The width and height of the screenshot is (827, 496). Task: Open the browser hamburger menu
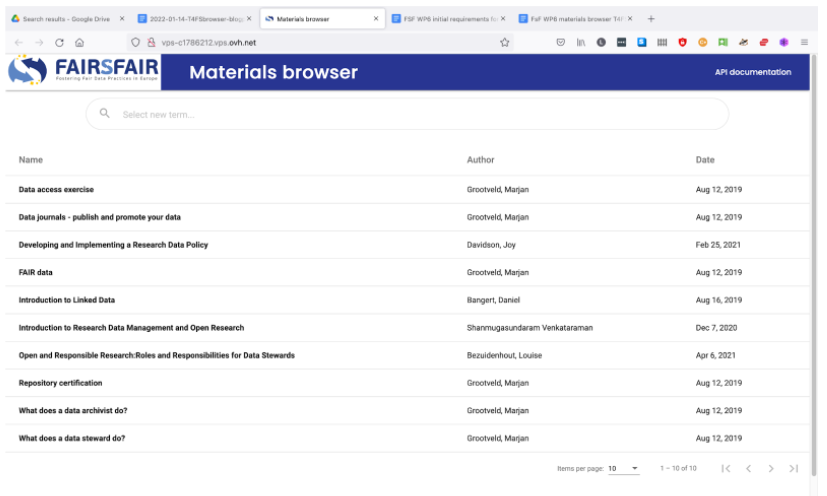tap(804, 42)
